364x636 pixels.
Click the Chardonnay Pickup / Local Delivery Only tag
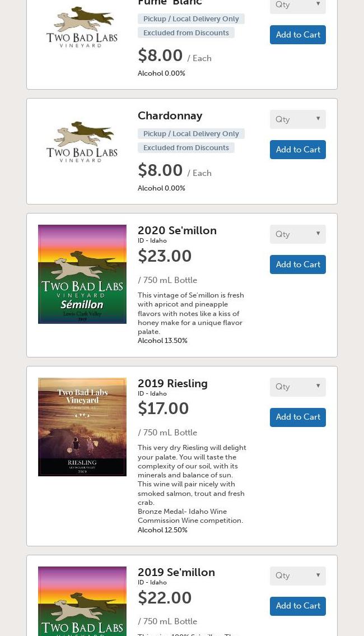(x=191, y=133)
